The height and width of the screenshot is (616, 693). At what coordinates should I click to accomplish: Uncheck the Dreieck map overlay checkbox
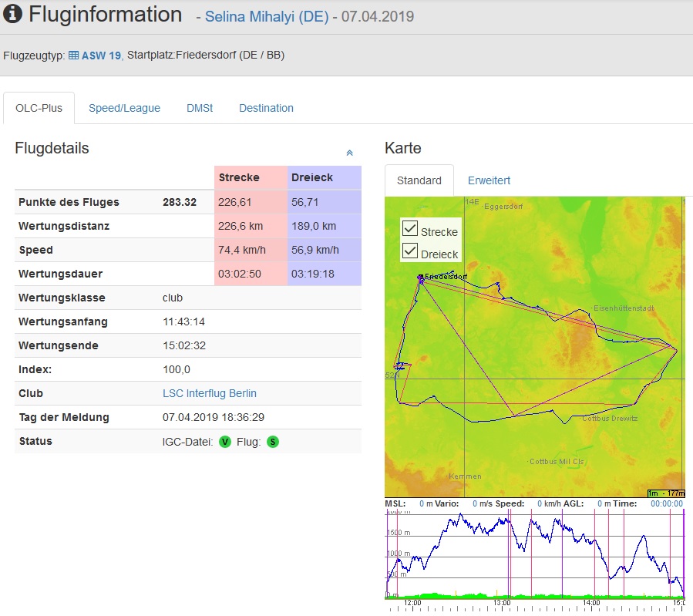click(x=410, y=251)
